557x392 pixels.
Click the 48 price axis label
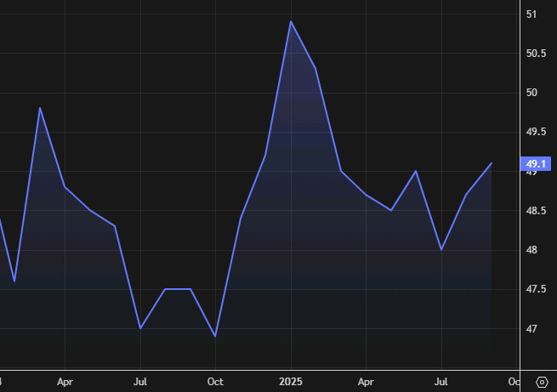click(531, 250)
